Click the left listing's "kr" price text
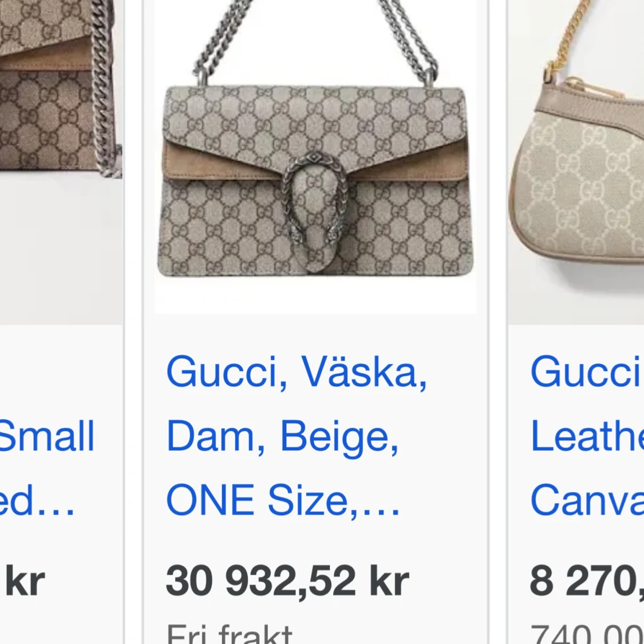This screenshot has height=644, width=644. click(x=25, y=581)
